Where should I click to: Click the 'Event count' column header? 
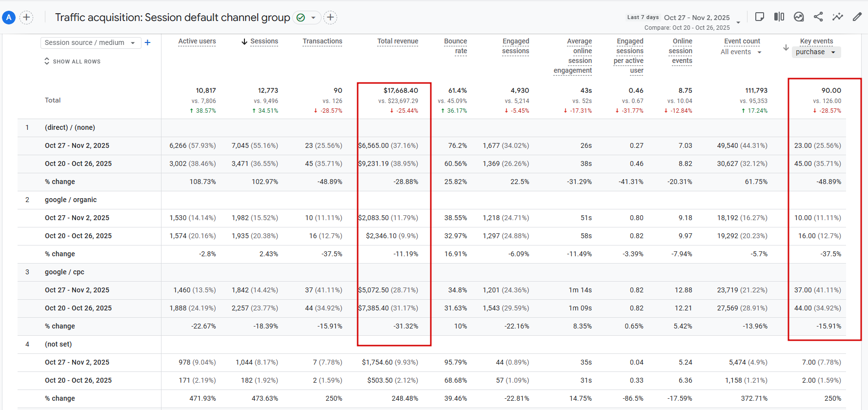point(742,41)
